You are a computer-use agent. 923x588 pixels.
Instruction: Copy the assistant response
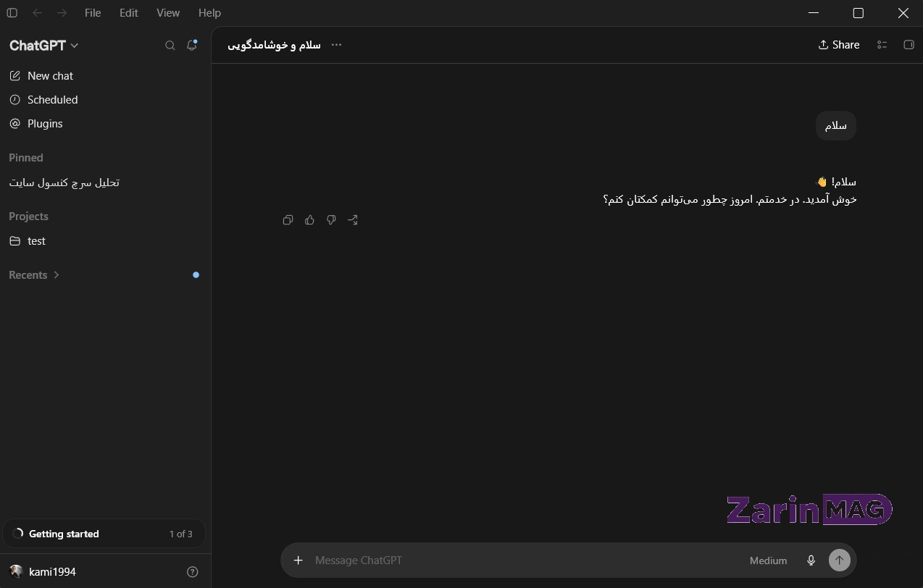288,219
